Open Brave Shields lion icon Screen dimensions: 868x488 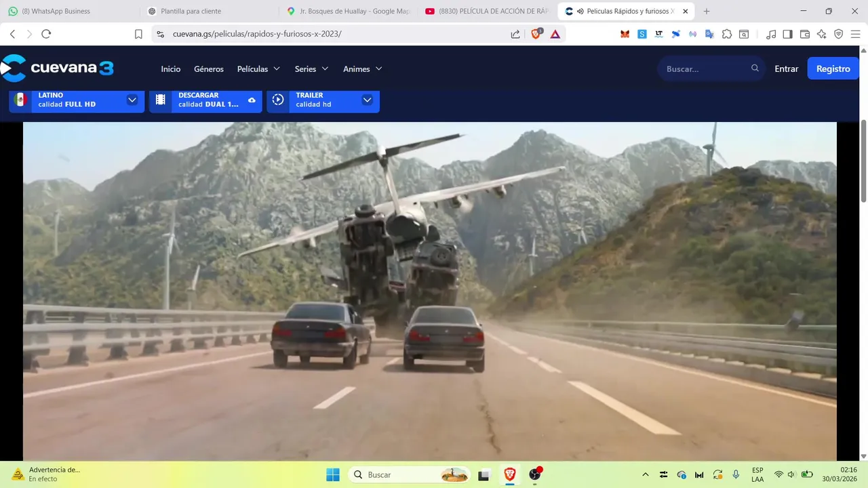(x=536, y=34)
